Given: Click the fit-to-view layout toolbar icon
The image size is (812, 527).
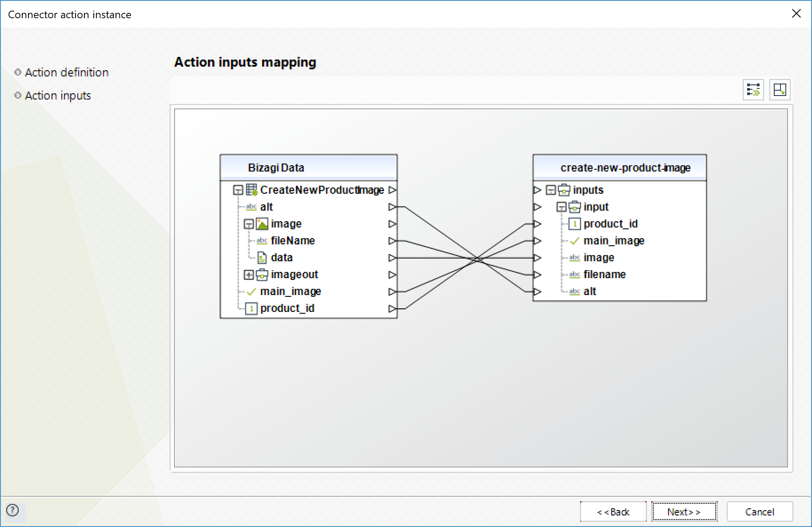Looking at the screenshot, I should (x=780, y=90).
